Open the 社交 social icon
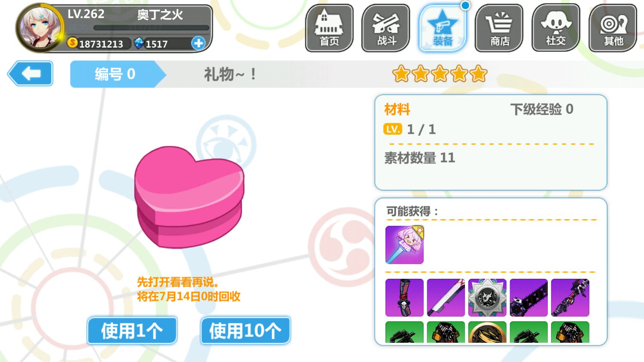The width and height of the screenshot is (644, 362). 556,28
